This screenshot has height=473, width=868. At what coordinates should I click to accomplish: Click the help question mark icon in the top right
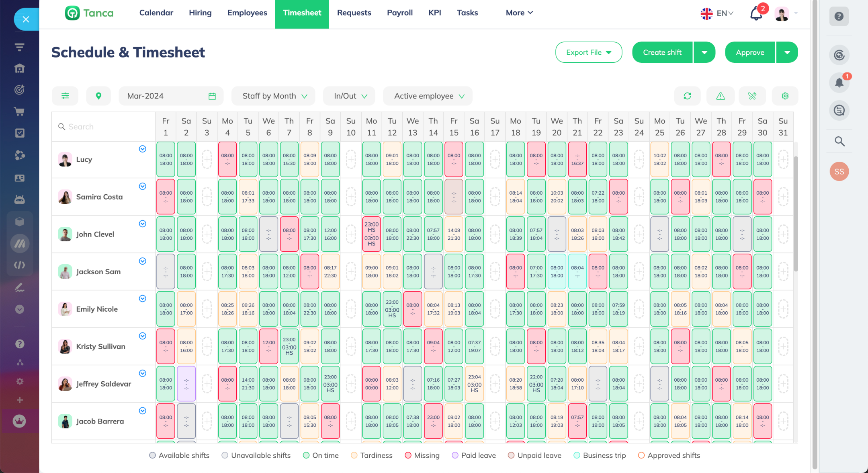coord(839,16)
